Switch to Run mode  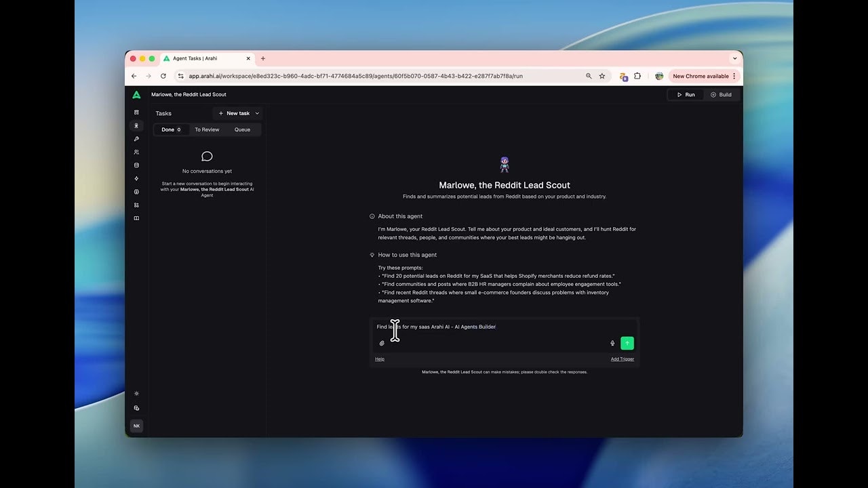[686, 95]
